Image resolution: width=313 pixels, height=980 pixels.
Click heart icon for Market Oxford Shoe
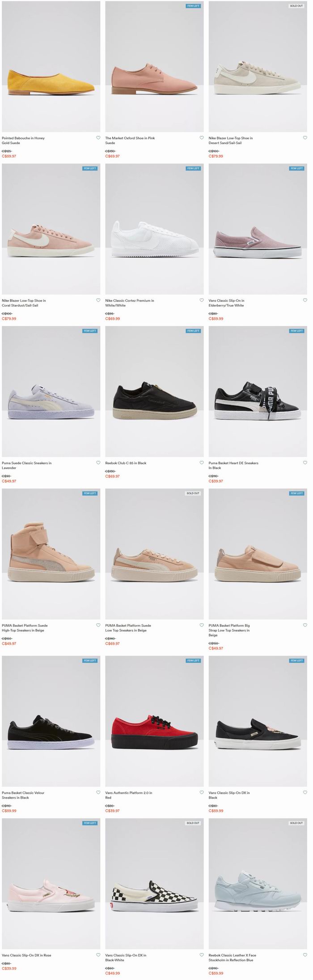[x=202, y=138]
